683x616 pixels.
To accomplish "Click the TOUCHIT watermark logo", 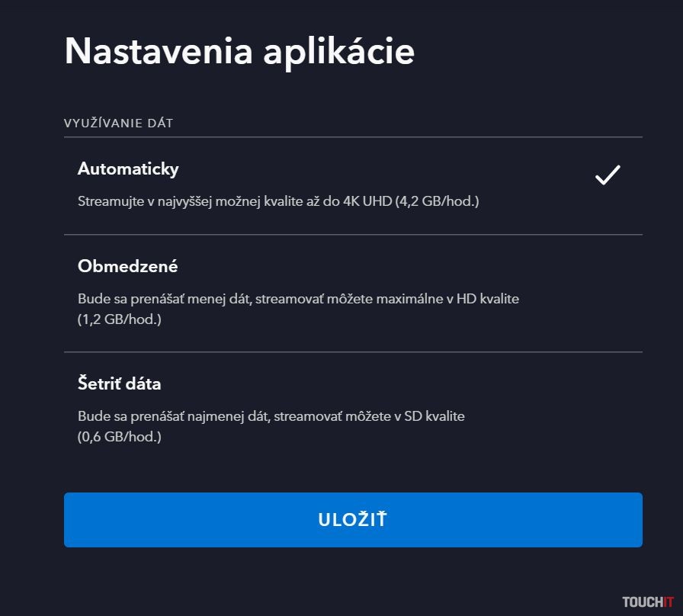I will point(648,602).
